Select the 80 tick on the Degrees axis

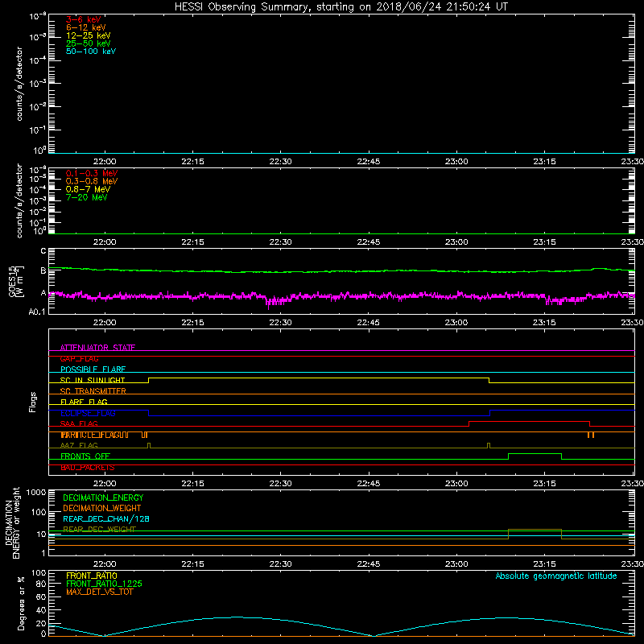[x=41, y=584]
